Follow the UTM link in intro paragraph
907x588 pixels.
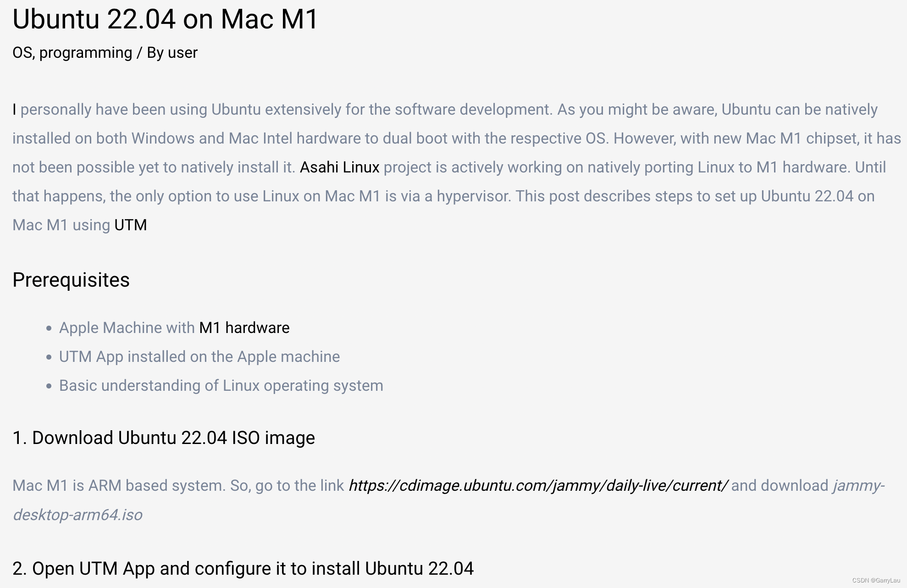(131, 225)
